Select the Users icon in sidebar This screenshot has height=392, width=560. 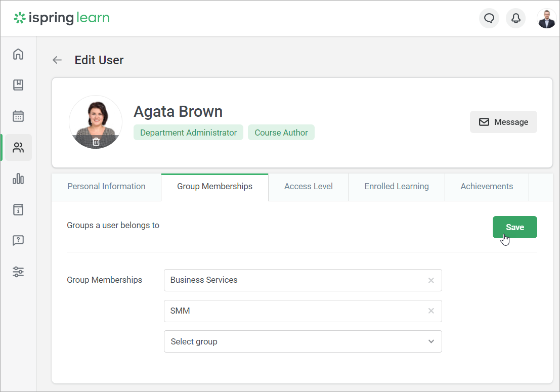click(x=18, y=148)
